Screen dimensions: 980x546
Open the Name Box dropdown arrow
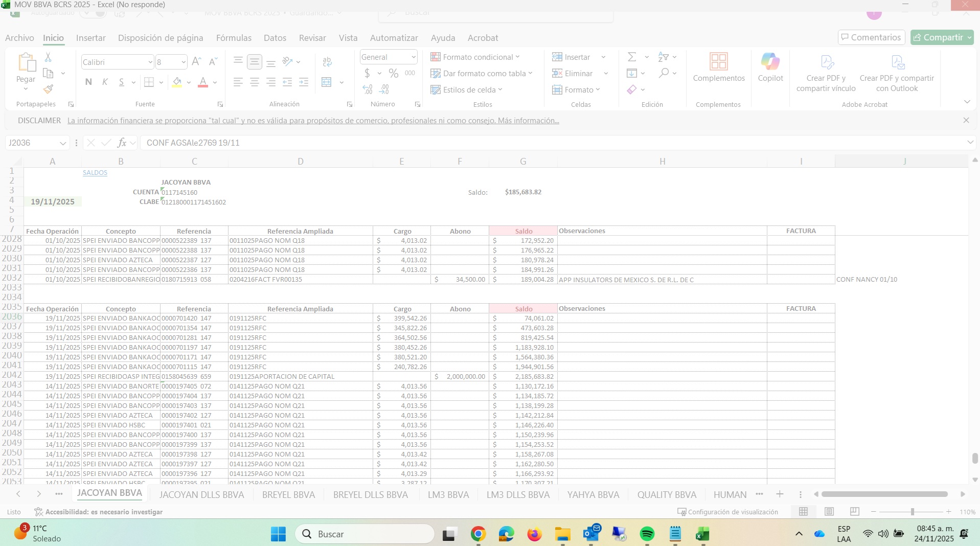[62, 143]
